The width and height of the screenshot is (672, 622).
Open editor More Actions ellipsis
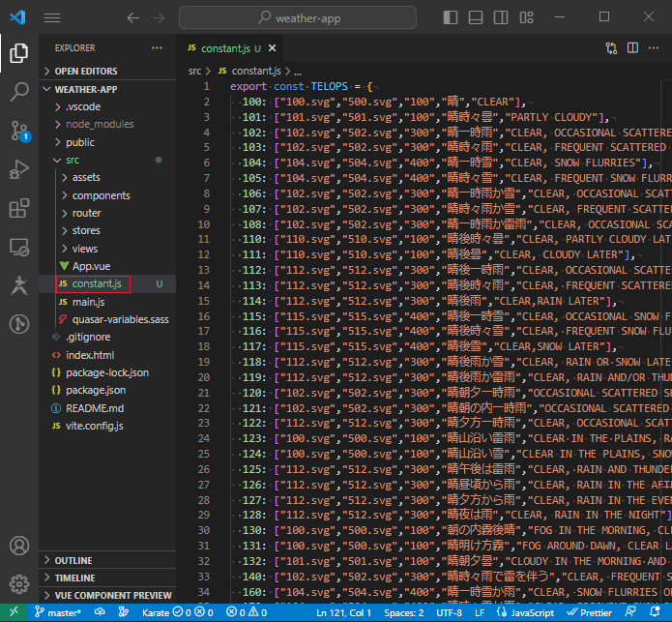[654, 48]
